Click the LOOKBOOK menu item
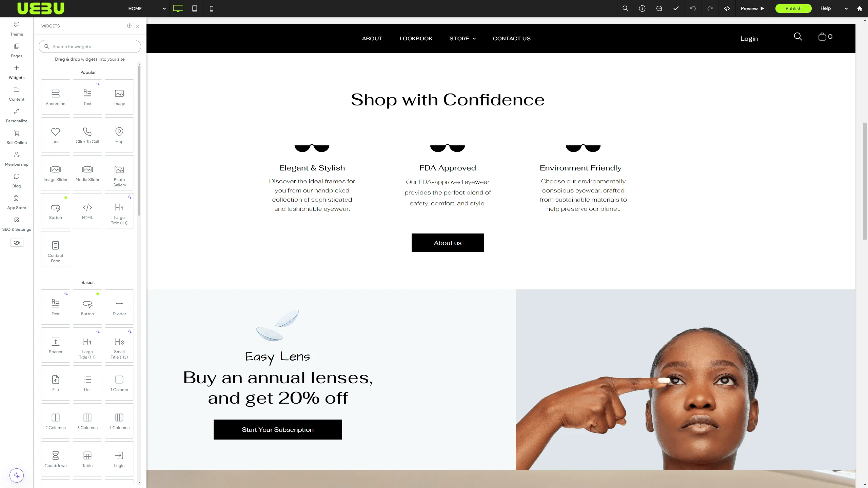 point(415,38)
